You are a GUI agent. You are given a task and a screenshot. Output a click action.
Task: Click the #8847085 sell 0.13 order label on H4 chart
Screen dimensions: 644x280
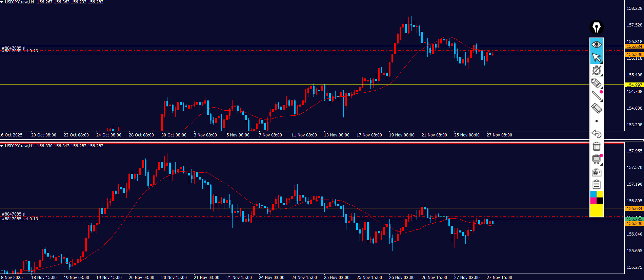[x=20, y=51]
